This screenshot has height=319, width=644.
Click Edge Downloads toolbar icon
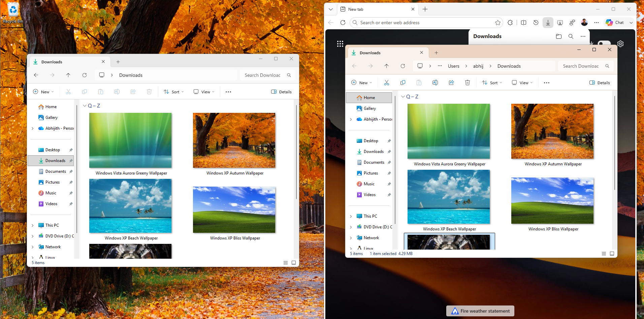548,23
